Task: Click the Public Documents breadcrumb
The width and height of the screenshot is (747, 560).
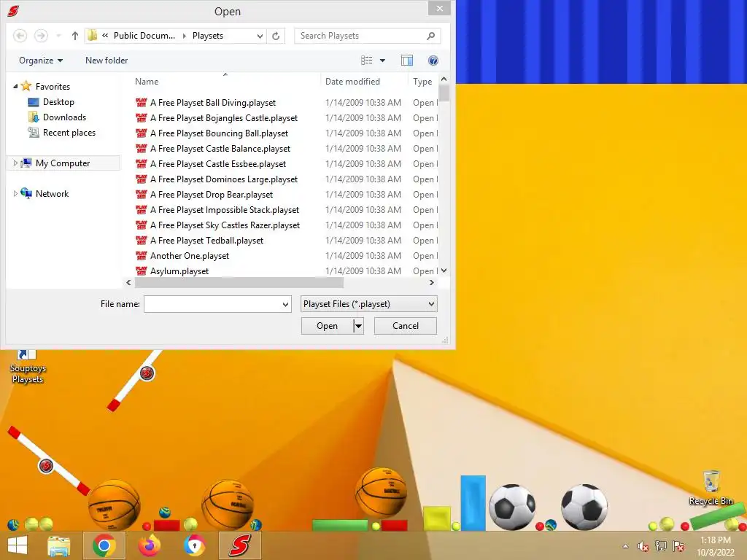Action: [144, 36]
